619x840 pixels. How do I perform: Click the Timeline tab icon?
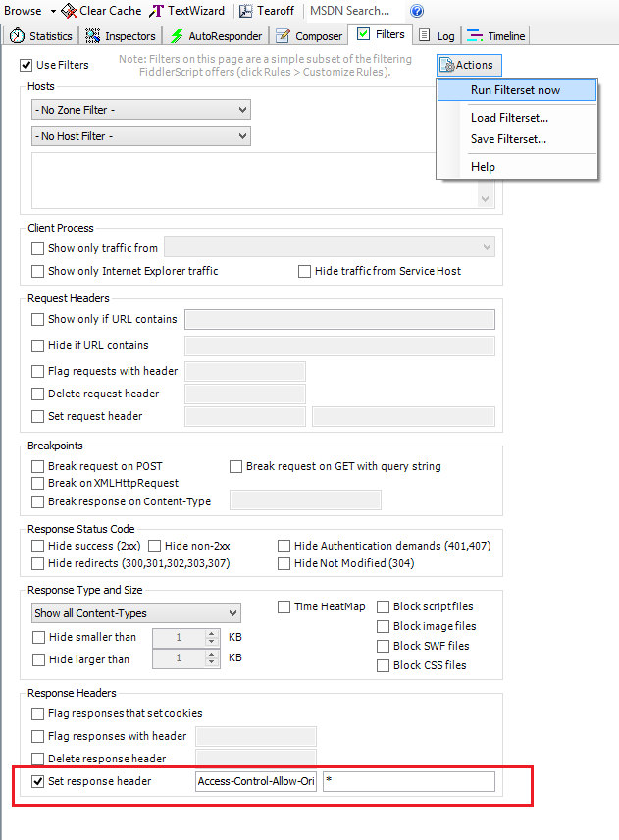coord(475,36)
